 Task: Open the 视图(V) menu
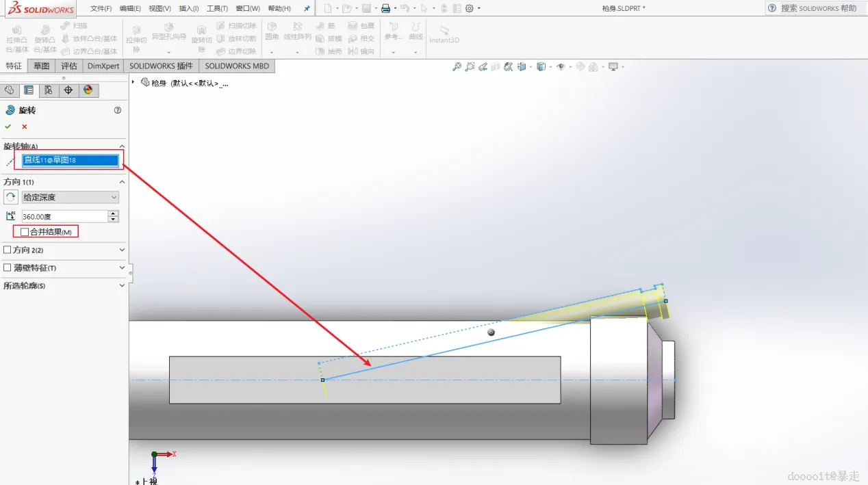[159, 8]
